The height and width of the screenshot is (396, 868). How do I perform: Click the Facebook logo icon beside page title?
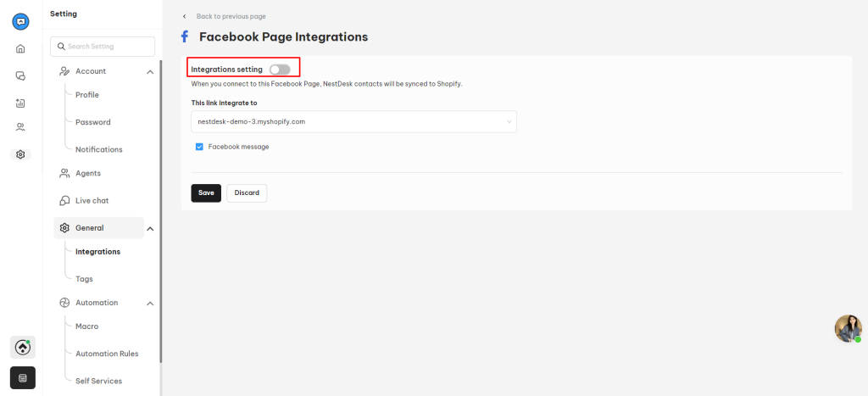[x=185, y=37]
